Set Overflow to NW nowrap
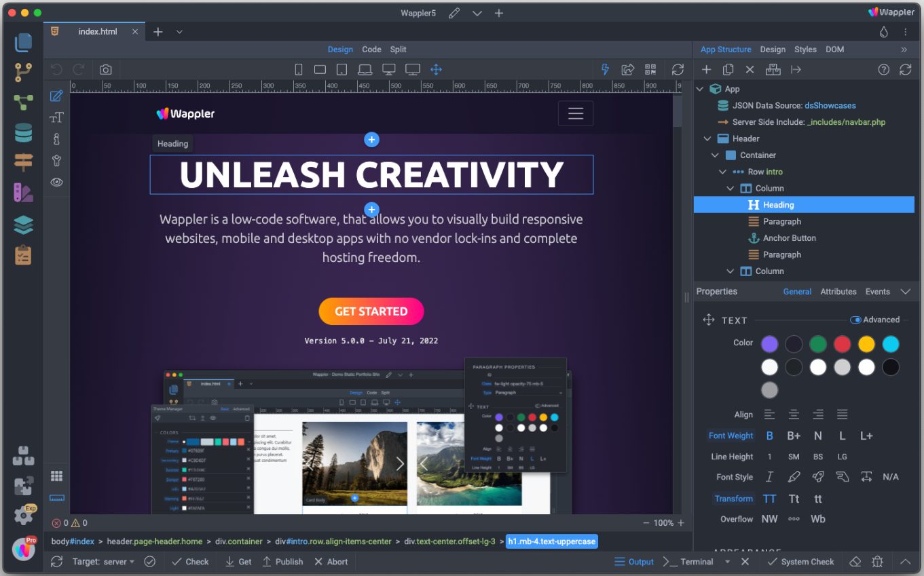Viewport: 924px width, 576px height. coord(769,519)
